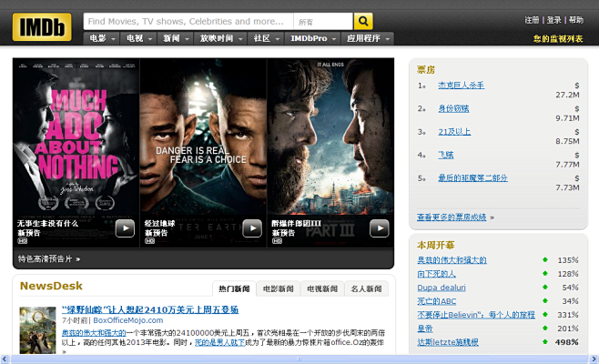
Task: Click green up arrow beside 128%
Action: click(x=545, y=274)
